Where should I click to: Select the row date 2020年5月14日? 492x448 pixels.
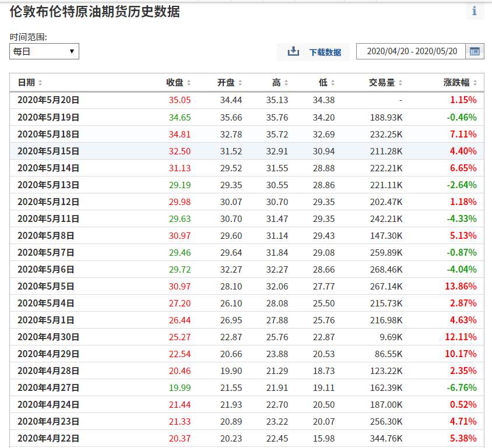[48, 168]
